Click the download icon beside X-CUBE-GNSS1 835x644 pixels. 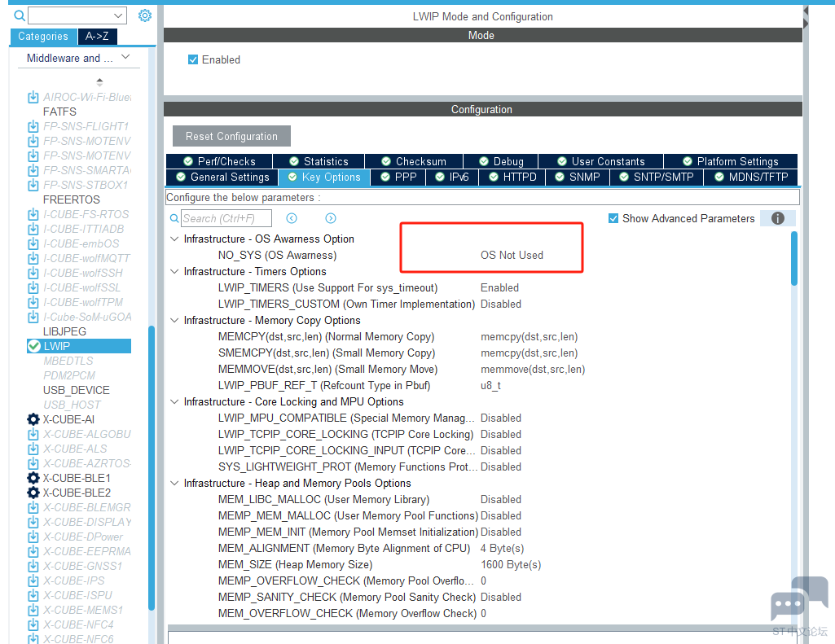(33, 566)
